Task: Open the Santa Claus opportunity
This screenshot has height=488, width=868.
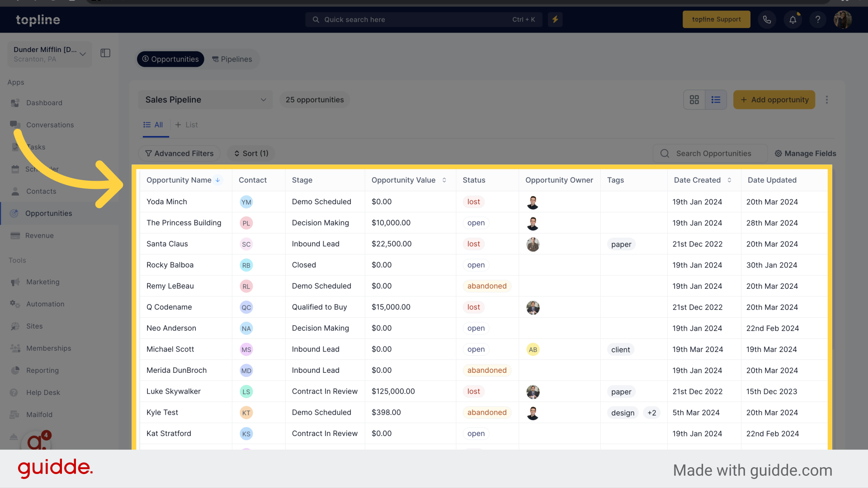Action: pos(167,244)
